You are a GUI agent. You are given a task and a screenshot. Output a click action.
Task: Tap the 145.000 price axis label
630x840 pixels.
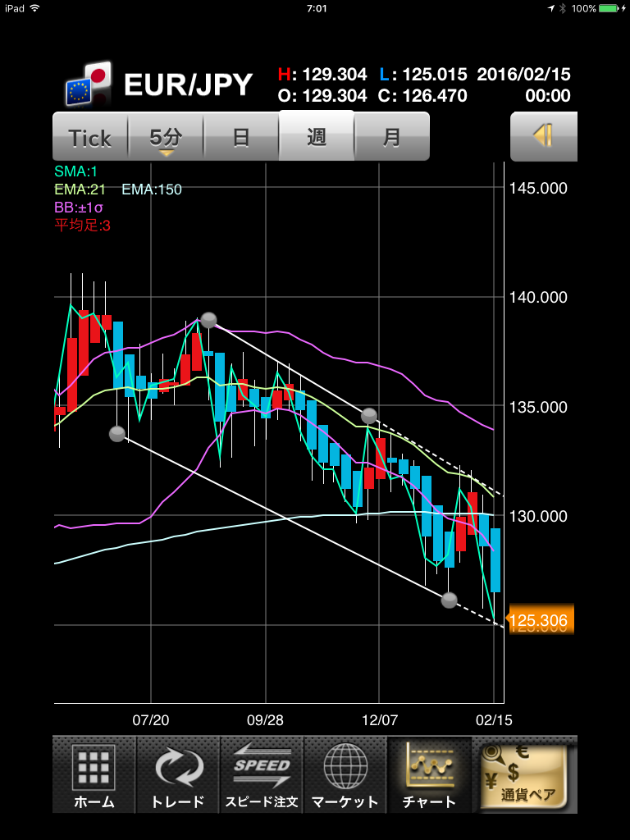point(538,188)
